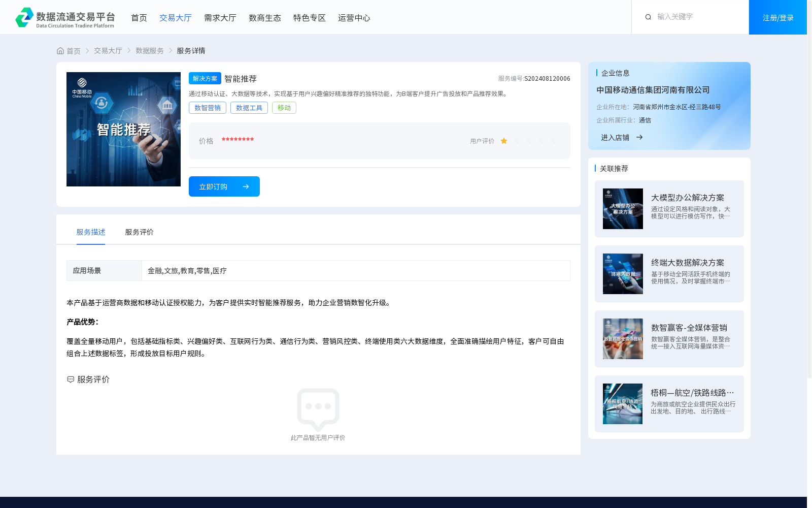Go to 交易大厅 breadcrumb link
The width and height of the screenshot is (812, 508).
point(108,51)
